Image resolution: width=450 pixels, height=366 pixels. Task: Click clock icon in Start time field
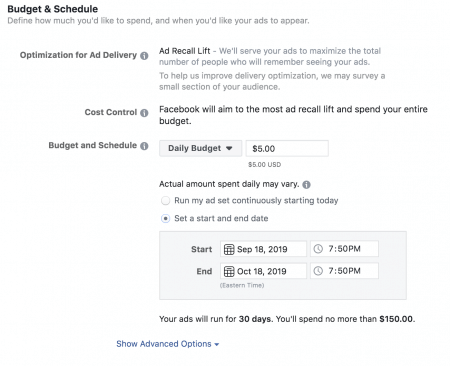(318, 249)
